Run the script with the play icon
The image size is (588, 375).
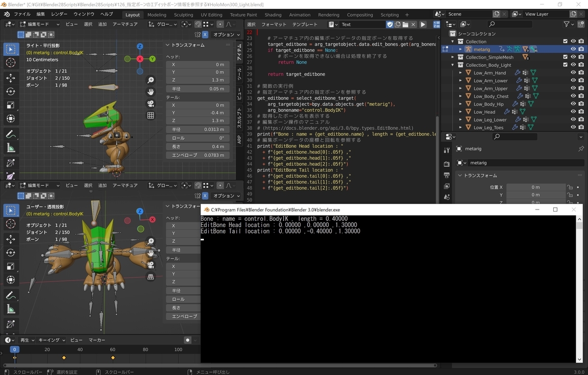tap(423, 24)
